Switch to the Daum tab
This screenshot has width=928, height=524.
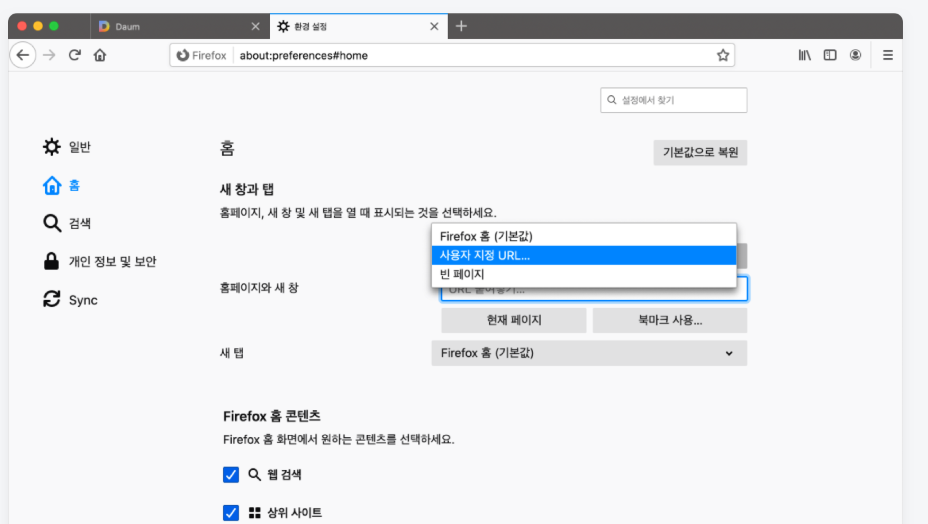(179, 26)
